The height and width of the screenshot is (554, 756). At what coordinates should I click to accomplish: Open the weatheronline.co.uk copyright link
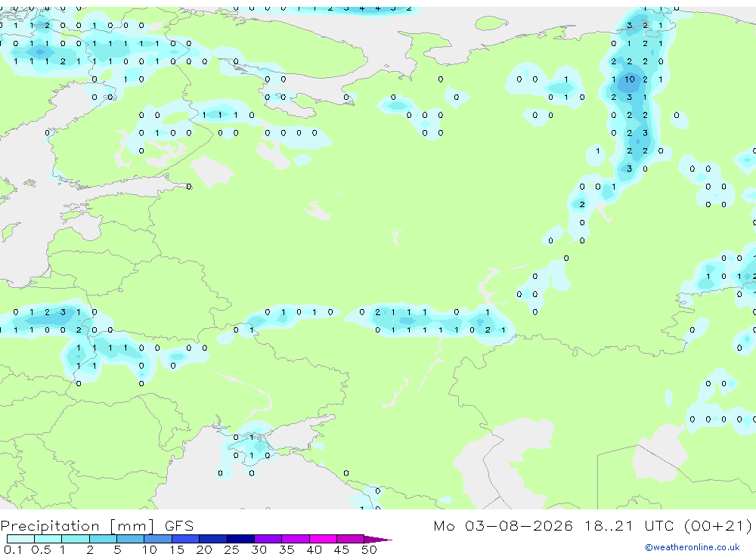click(692, 547)
